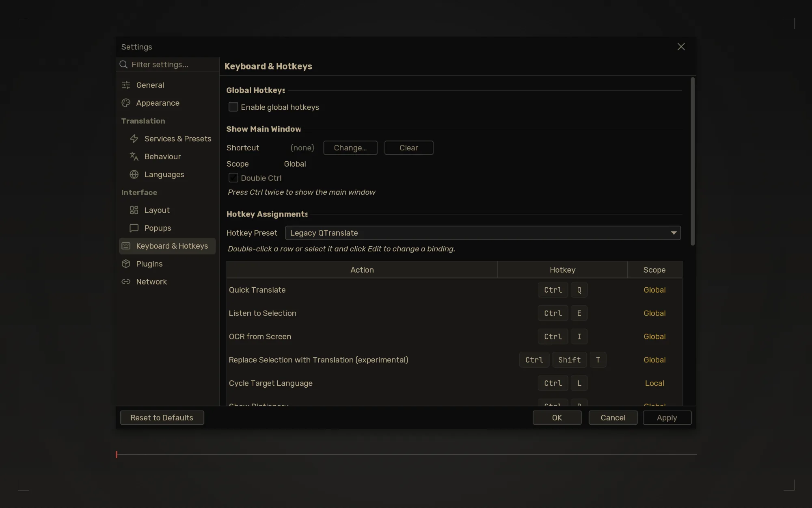Click the Change... shortcut button

[350, 148]
